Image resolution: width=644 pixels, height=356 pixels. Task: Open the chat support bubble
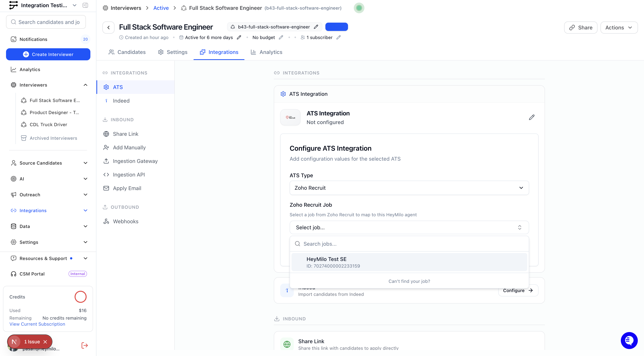629,340
